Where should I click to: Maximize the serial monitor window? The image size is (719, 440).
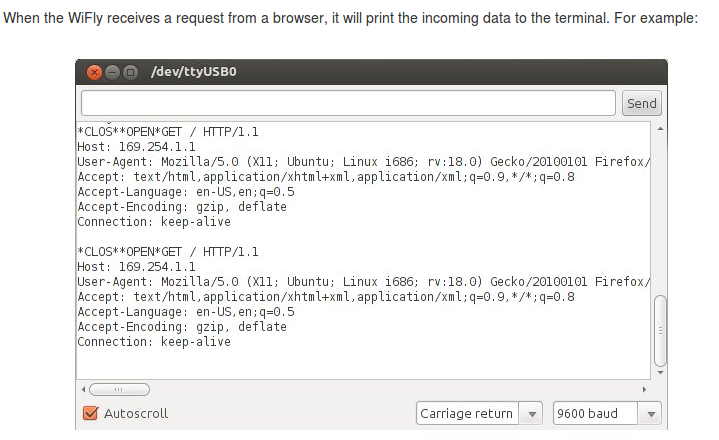tap(130, 72)
